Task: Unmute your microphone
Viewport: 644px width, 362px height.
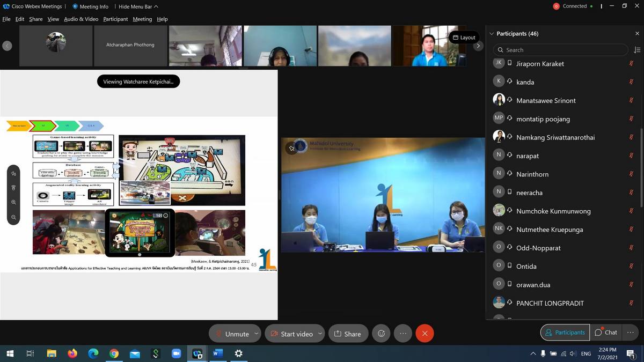Action: (232, 334)
